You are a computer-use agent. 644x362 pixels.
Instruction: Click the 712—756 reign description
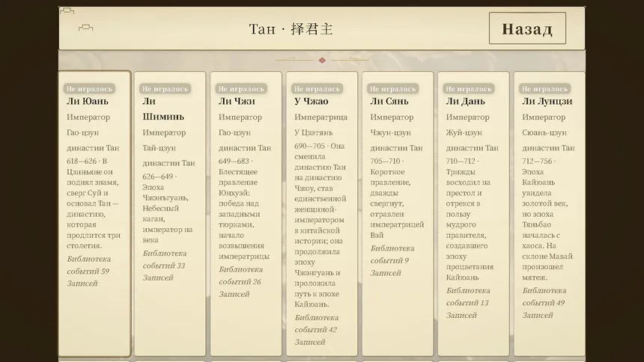pos(547,219)
